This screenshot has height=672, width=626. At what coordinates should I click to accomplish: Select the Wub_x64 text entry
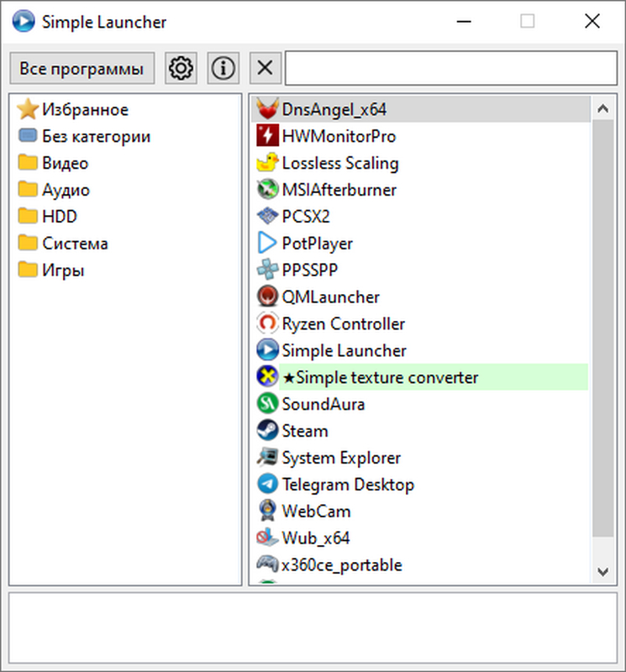(316, 538)
